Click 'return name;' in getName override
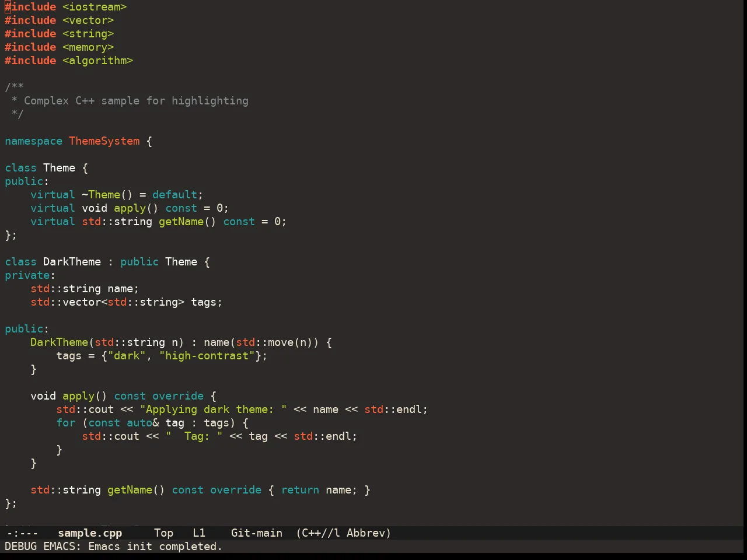The width and height of the screenshot is (747, 560). pyautogui.click(x=319, y=490)
